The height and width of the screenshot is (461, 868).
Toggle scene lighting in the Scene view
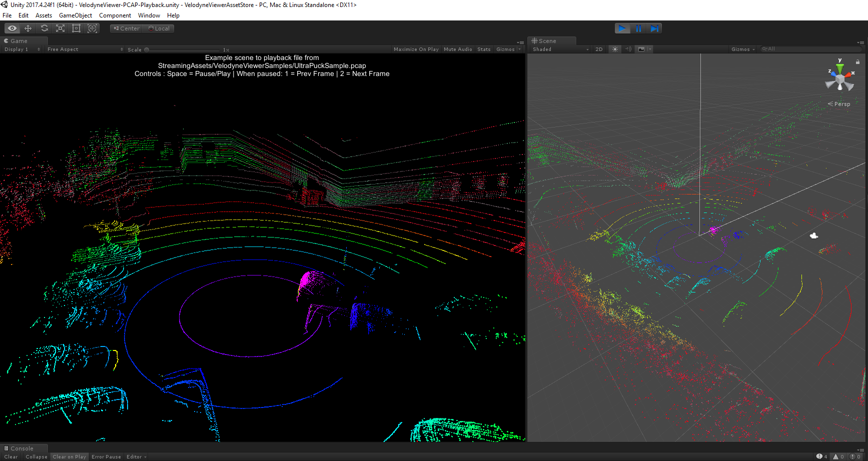pos(614,49)
